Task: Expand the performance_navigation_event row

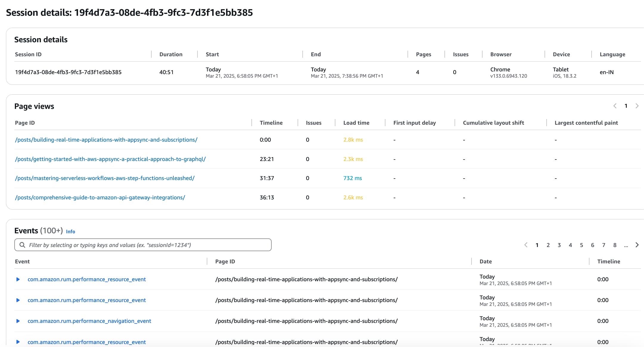Action: (18, 321)
